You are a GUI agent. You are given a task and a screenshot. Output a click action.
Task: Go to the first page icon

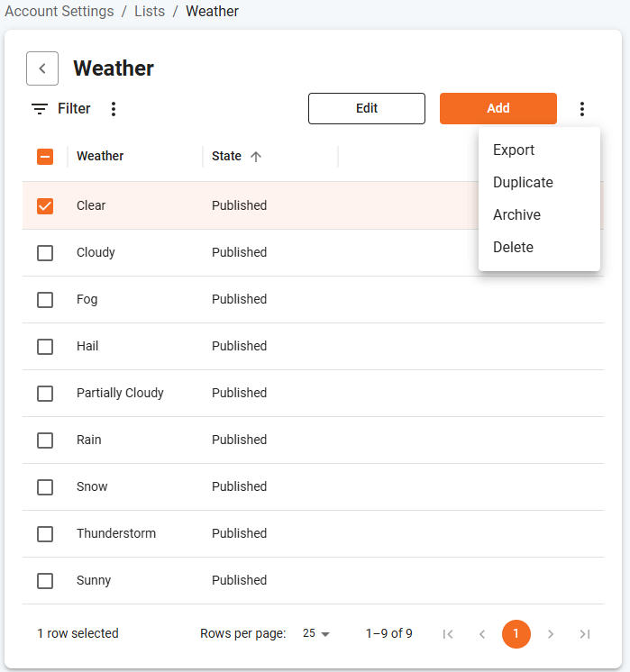click(448, 634)
